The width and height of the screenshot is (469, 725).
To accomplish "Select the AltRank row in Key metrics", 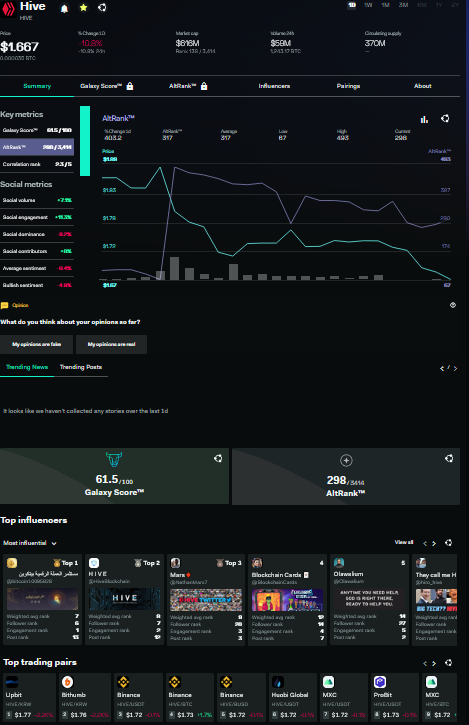I will click(x=37, y=147).
